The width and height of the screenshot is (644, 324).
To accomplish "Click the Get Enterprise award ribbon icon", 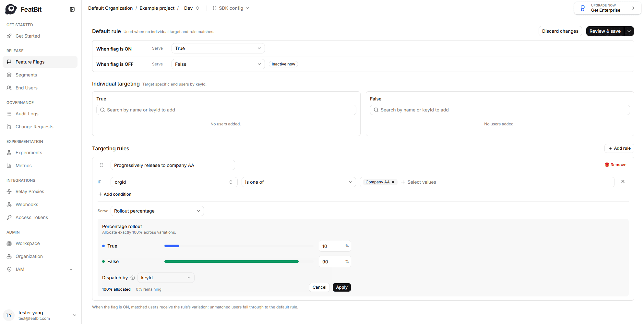I will 583,8.
